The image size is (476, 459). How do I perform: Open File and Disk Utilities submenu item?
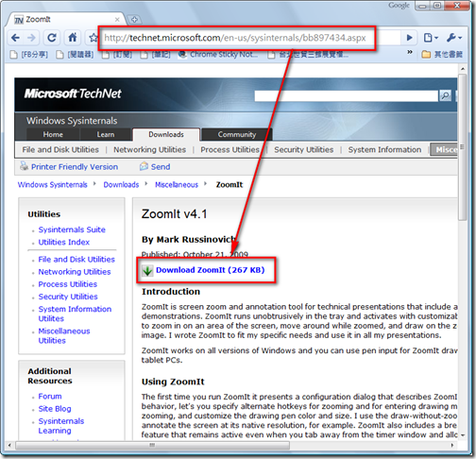(60, 150)
